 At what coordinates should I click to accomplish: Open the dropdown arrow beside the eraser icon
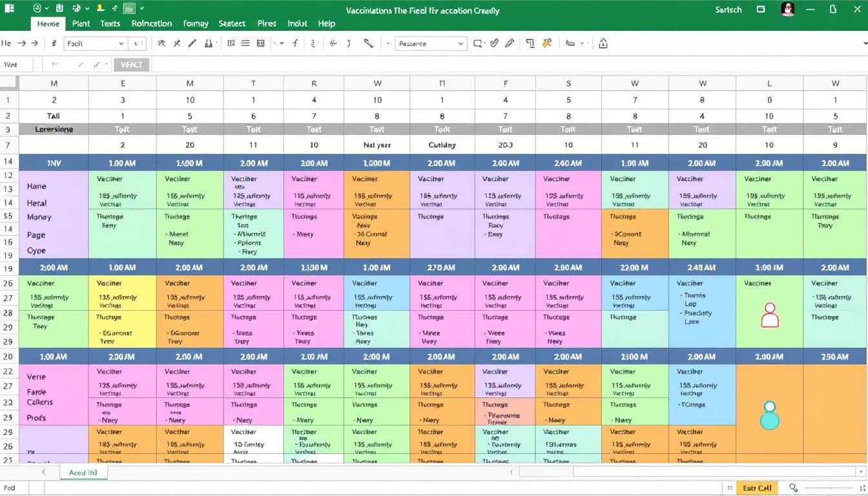pyautogui.click(x=584, y=43)
